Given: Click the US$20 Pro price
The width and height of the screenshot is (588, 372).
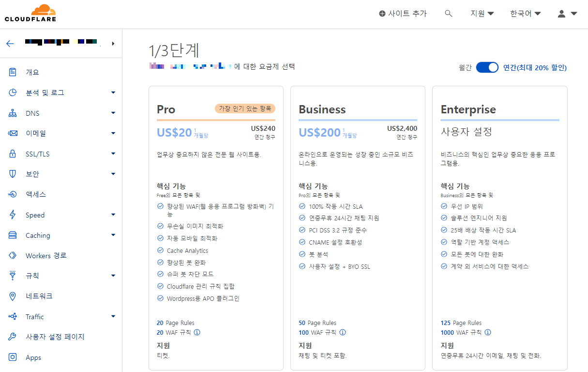Looking at the screenshot, I should click(x=174, y=133).
